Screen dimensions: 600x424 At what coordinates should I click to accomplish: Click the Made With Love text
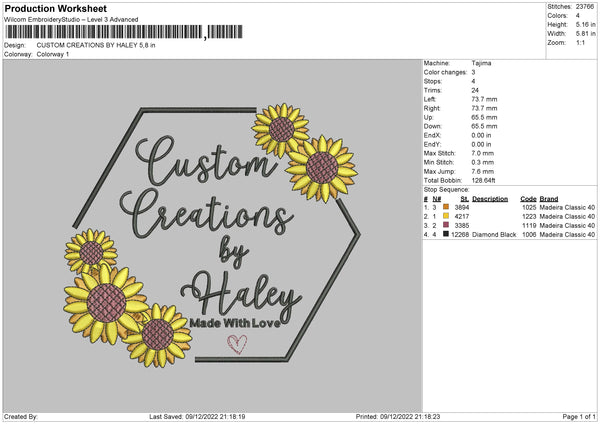[x=235, y=323]
